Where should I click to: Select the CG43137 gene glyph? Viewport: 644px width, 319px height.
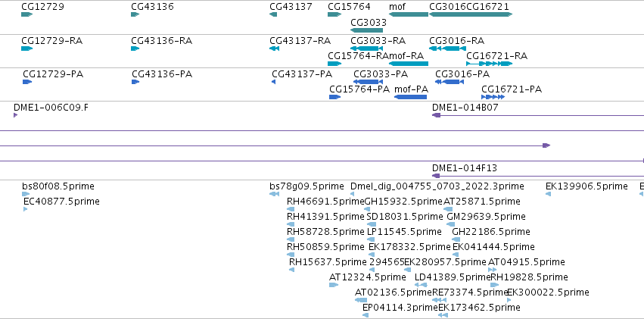tap(273, 14)
